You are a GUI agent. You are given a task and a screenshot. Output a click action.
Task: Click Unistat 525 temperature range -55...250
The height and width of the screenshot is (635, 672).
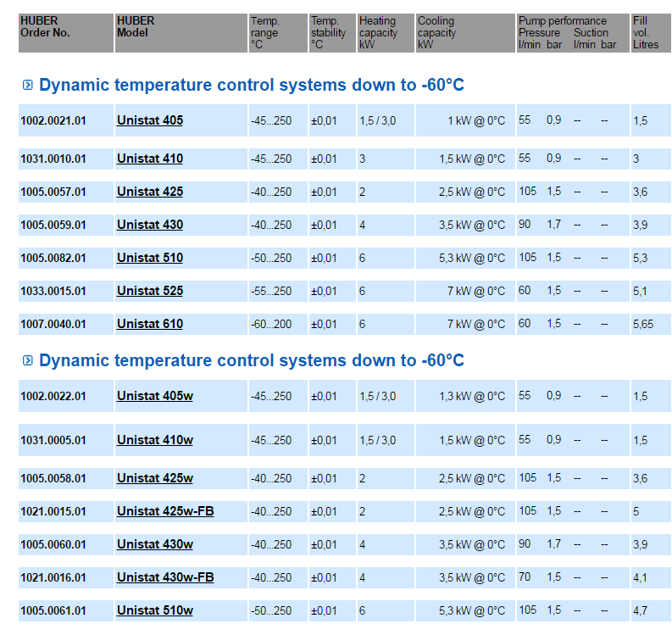click(x=271, y=291)
